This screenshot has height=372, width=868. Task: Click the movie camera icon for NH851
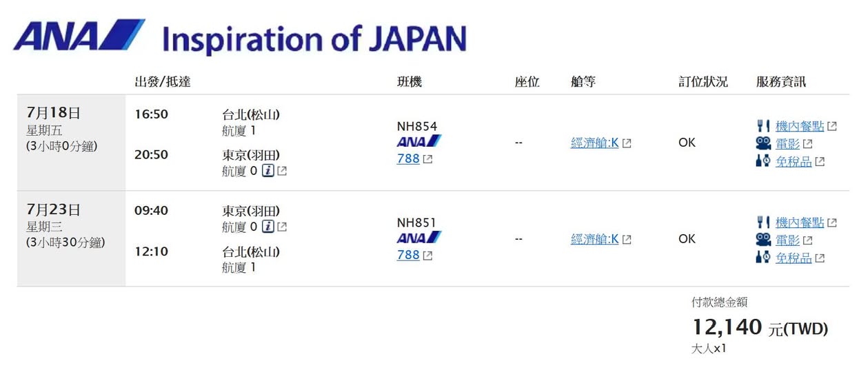pyautogui.click(x=763, y=240)
